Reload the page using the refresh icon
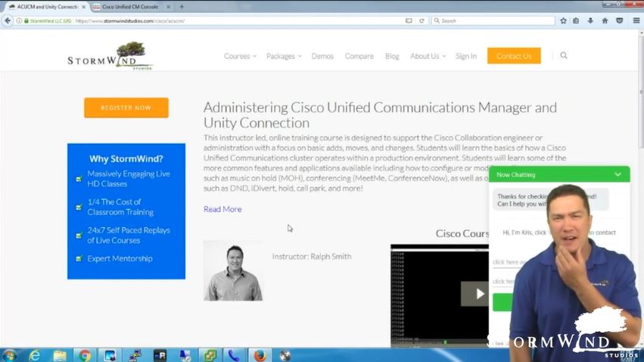This screenshot has height=362, width=644. tap(422, 20)
